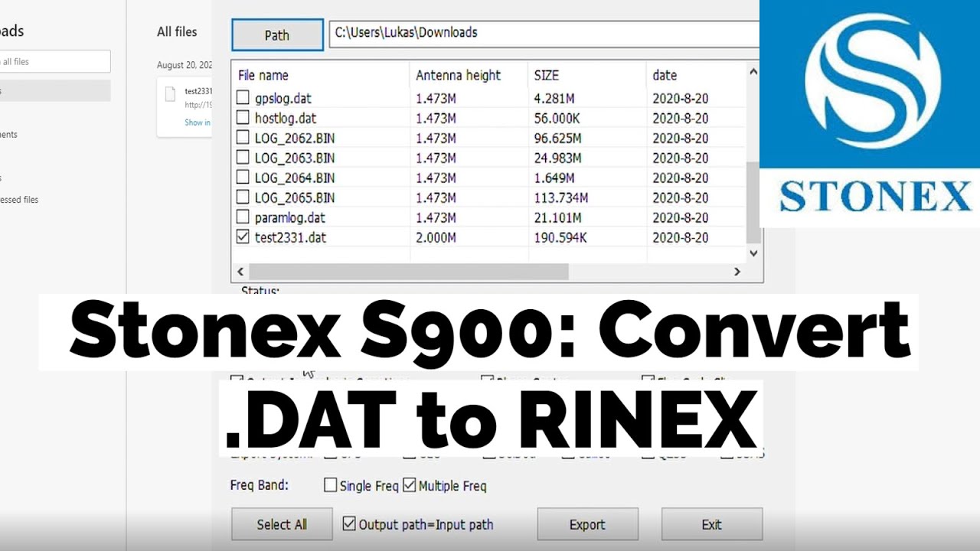980x551 pixels.
Task: Check the LOG_2063.BIN file box
Action: 243,158
